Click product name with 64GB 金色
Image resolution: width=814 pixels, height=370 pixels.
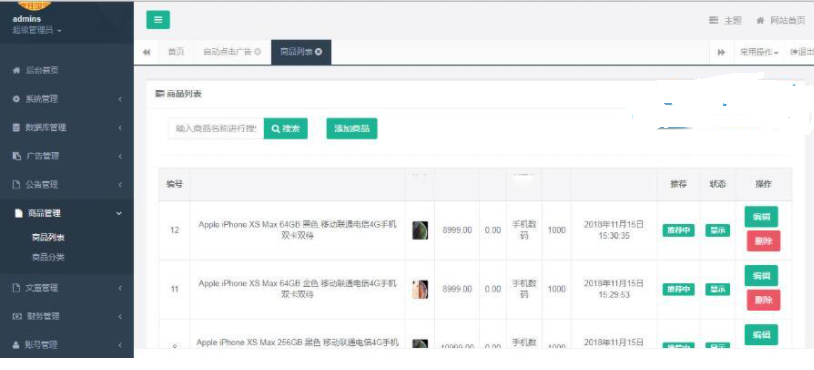(x=297, y=289)
